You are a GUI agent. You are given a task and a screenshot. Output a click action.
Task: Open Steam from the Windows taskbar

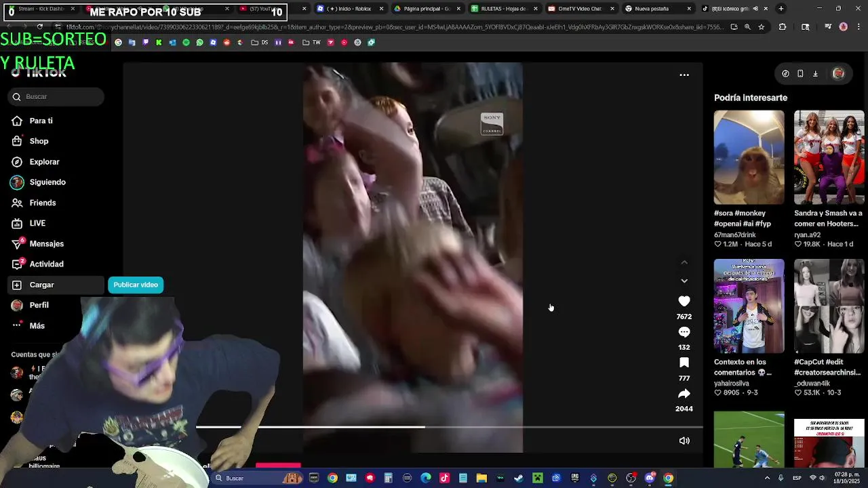tap(519, 479)
